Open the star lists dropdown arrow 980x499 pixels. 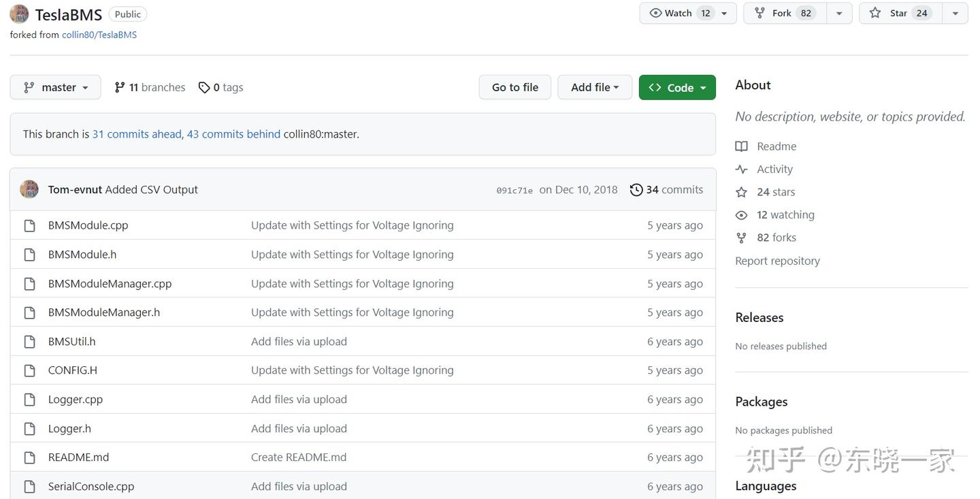point(955,13)
